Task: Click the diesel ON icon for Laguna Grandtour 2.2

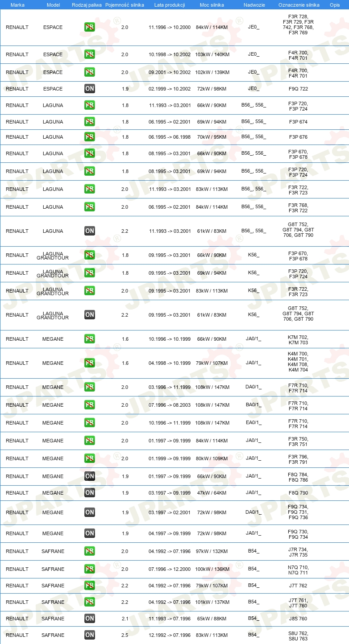Action: point(89,315)
